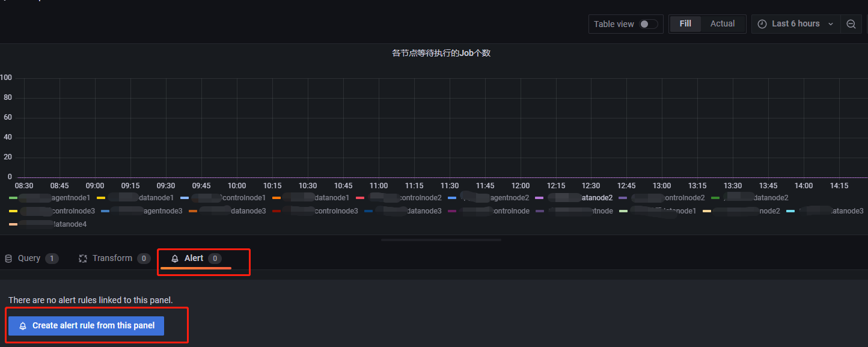The image size is (868, 347).
Task: Click the zoom out time range icon
Action: click(x=851, y=24)
